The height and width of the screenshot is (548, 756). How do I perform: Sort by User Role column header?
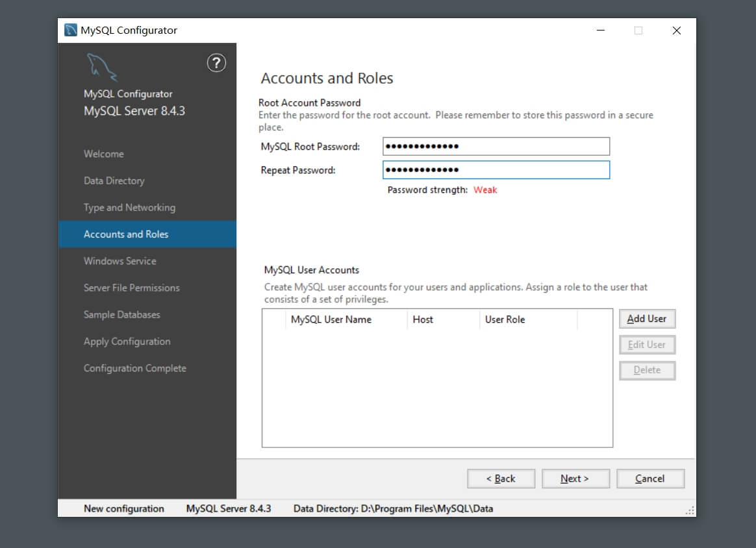point(529,319)
